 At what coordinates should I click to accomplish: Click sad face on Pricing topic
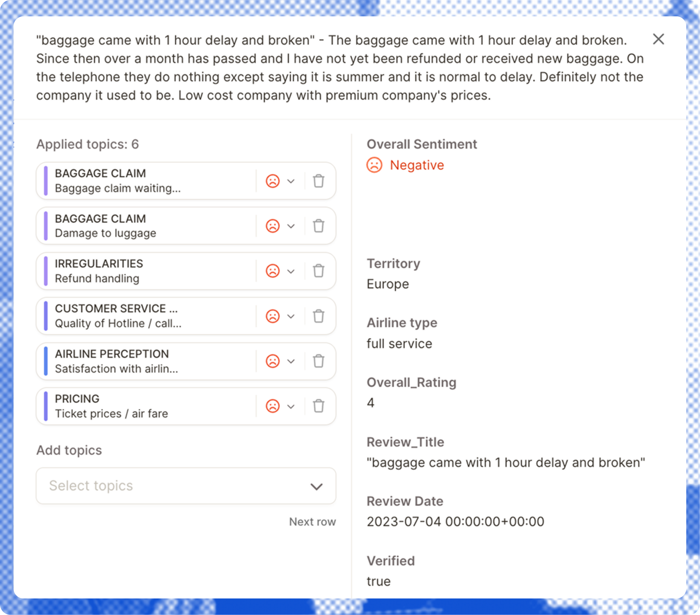tap(273, 406)
